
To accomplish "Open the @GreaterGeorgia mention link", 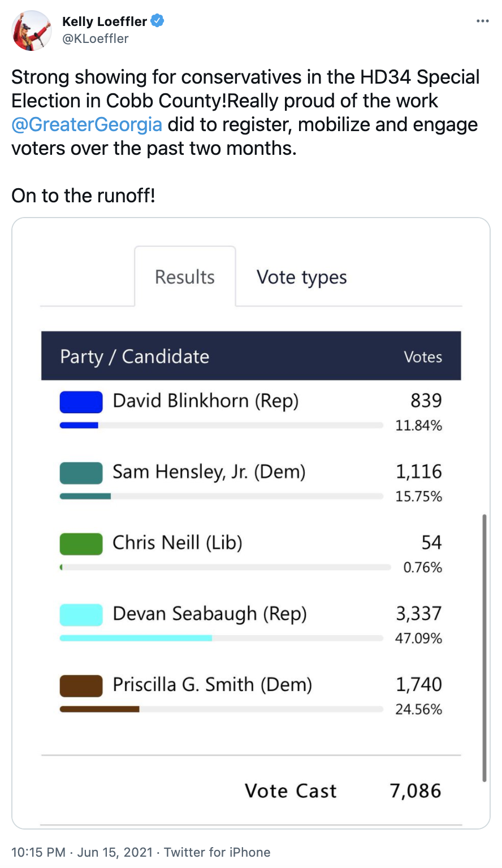I will [86, 124].
